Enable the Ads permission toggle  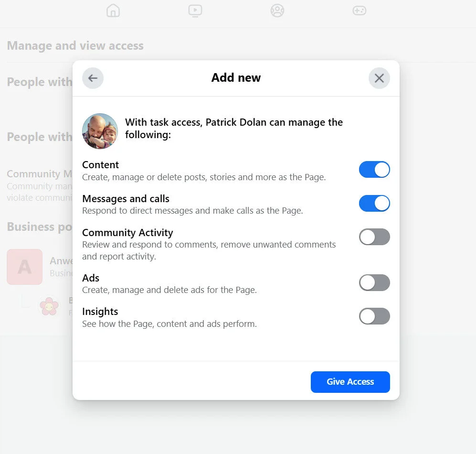coord(374,282)
